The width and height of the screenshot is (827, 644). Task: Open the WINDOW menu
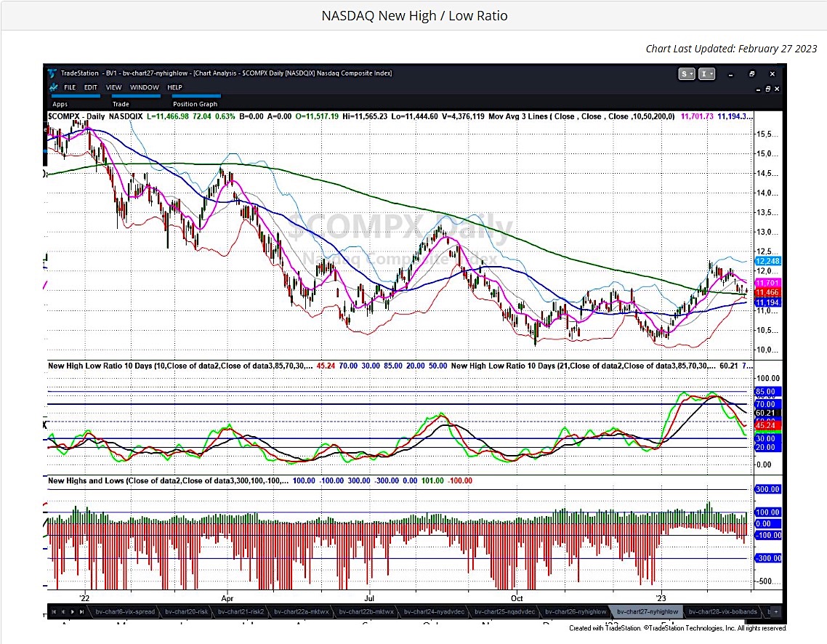pyautogui.click(x=145, y=87)
